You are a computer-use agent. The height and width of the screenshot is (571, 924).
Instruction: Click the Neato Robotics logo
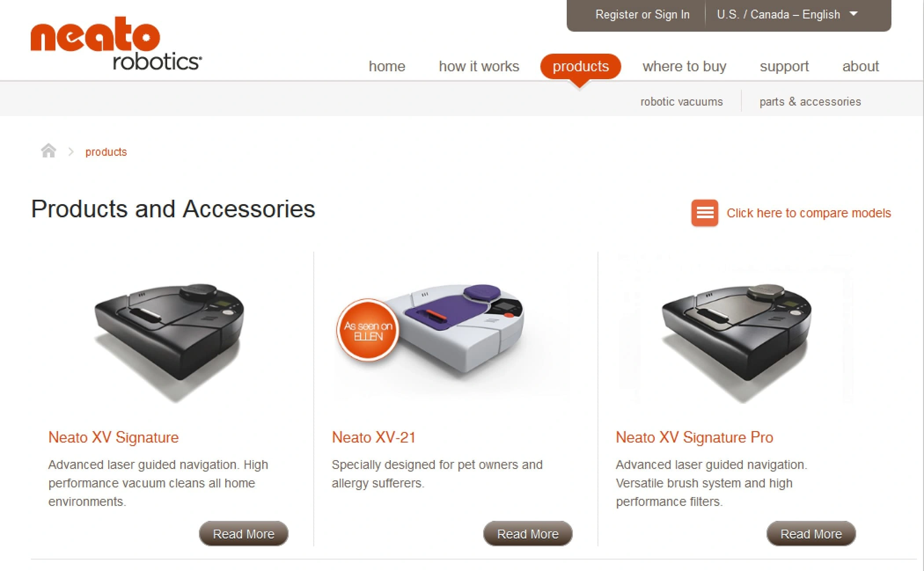pos(116,44)
